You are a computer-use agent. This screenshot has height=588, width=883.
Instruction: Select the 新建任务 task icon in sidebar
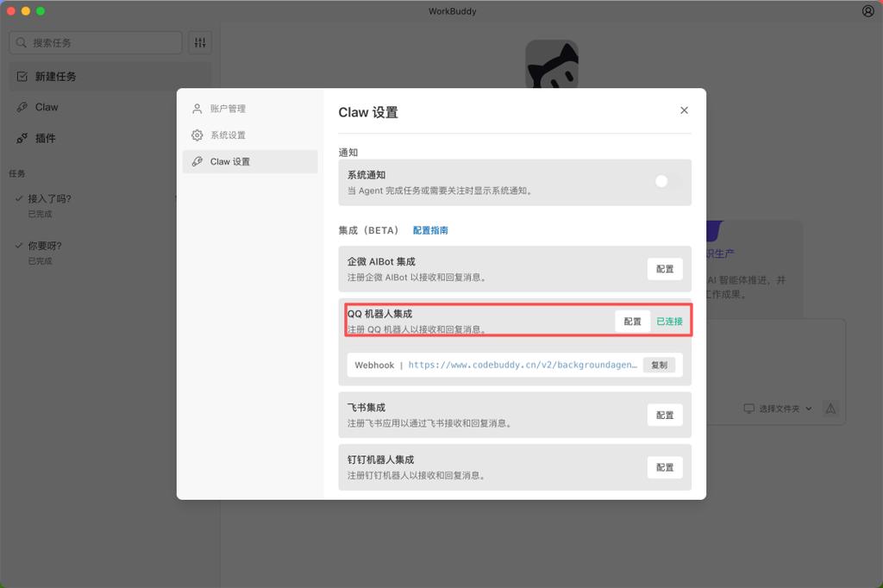click(23, 76)
